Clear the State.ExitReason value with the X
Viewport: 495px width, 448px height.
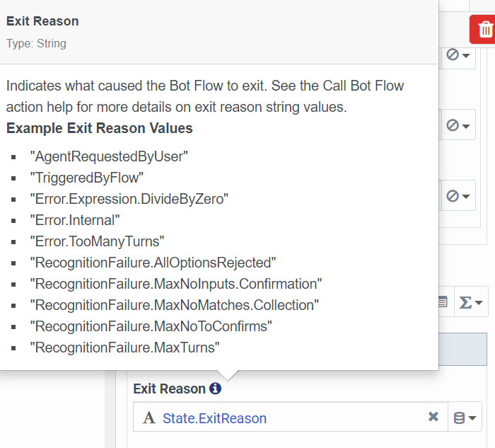(x=433, y=417)
